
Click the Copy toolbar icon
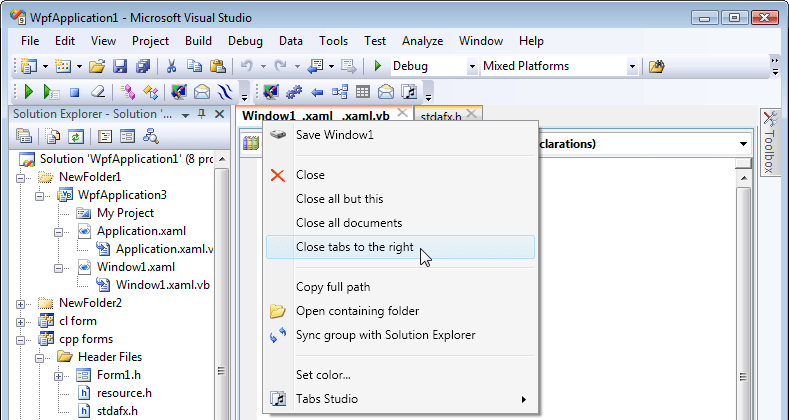[x=194, y=66]
